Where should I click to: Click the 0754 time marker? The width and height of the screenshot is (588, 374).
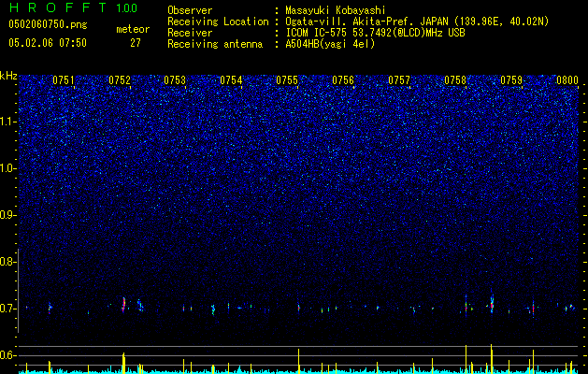pyautogui.click(x=231, y=80)
